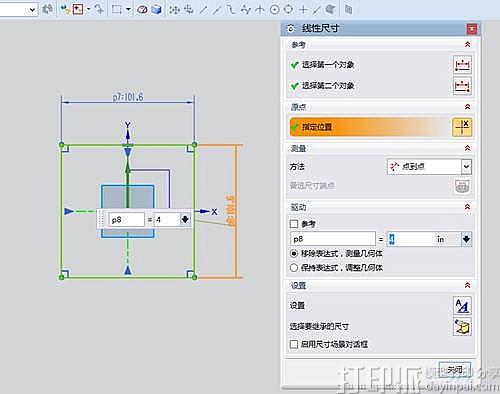The height and width of the screenshot is (394, 500).
Task: Collapse the settings section
Action: pos(468,285)
